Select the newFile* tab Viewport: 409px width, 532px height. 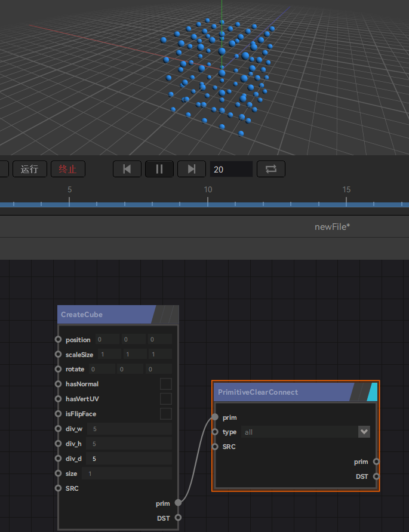[x=332, y=227]
